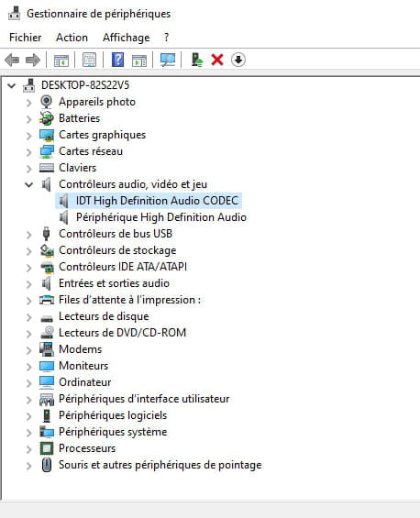Collapse the DESKTOP-82S22V5 root node

click(x=12, y=86)
